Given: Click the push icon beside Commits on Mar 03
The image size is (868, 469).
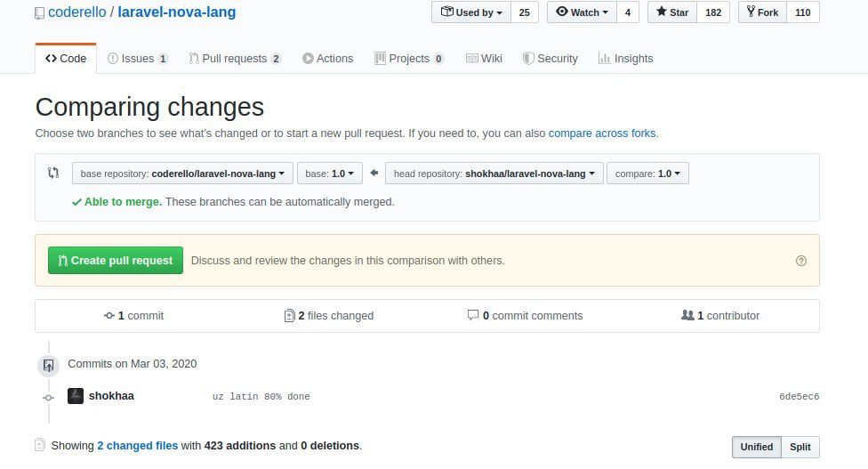Looking at the screenshot, I should point(49,366).
